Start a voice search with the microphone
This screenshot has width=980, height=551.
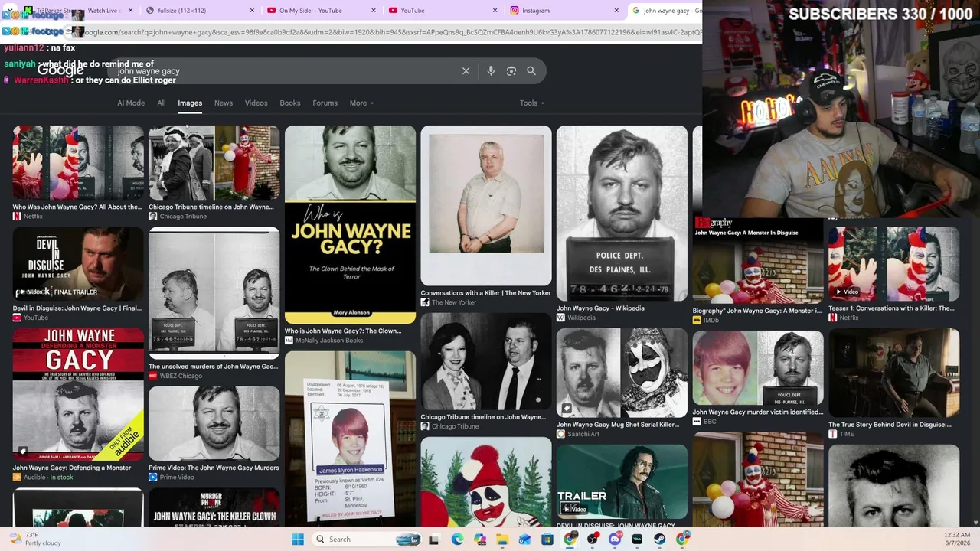pyautogui.click(x=491, y=71)
